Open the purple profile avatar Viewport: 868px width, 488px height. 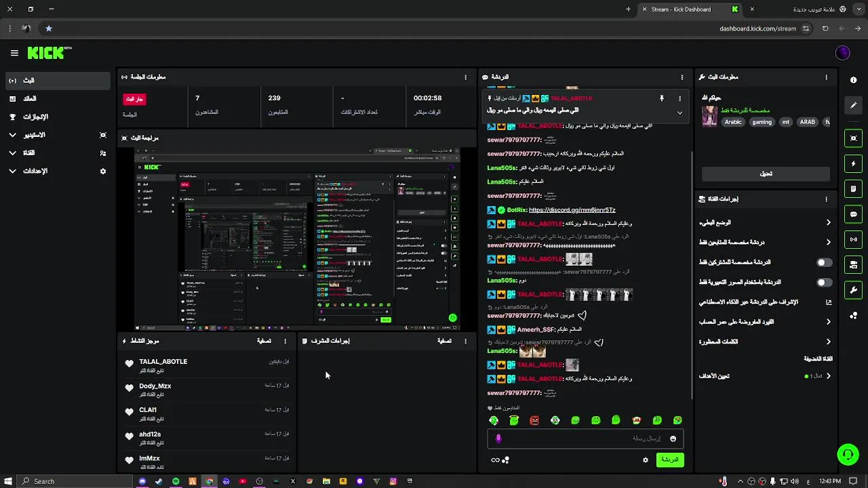843,53
